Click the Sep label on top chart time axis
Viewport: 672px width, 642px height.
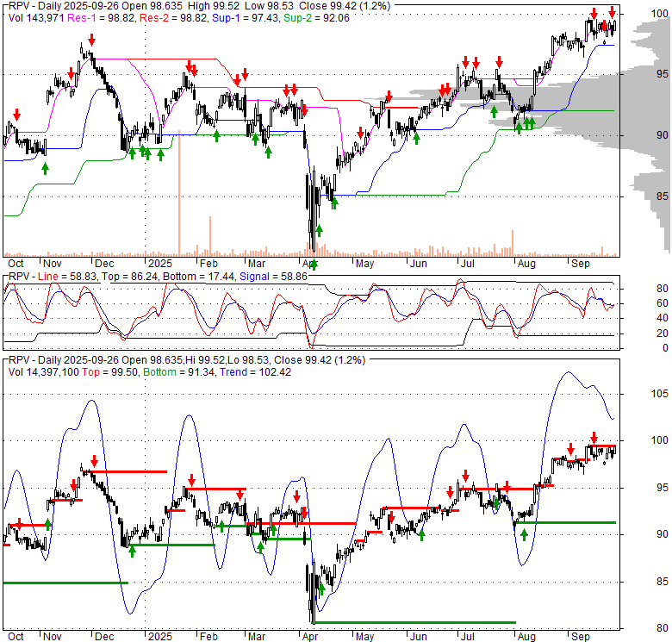pyautogui.click(x=581, y=264)
